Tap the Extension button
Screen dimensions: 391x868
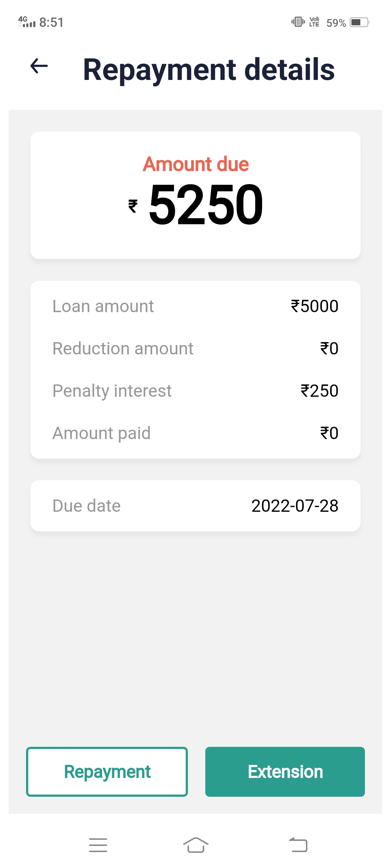[285, 772]
